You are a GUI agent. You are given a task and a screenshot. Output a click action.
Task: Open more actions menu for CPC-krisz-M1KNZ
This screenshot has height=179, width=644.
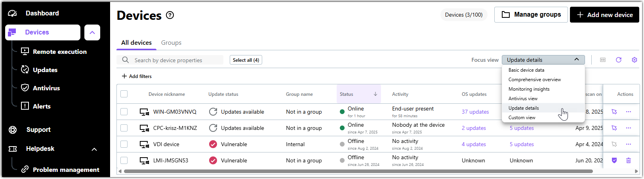click(x=628, y=128)
